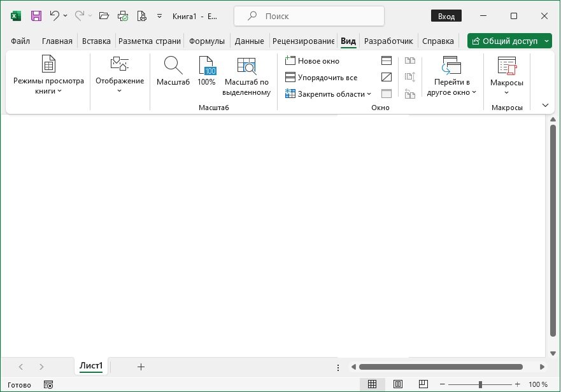The height and width of the screenshot is (392, 561).
Task: Open the Разметка страницы tab
Action: pyautogui.click(x=150, y=41)
